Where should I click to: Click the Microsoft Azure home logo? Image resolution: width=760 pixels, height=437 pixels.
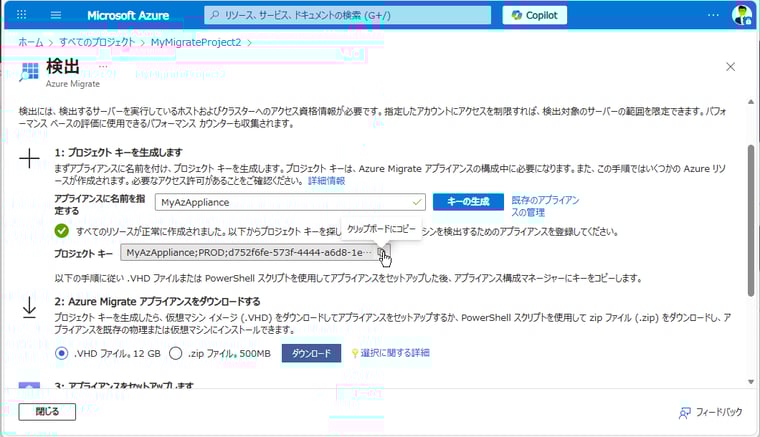click(x=128, y=16)
